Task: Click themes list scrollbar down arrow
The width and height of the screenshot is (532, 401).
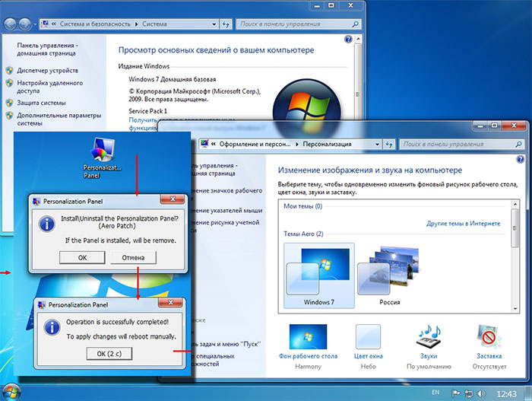Action: coord(515,309)
